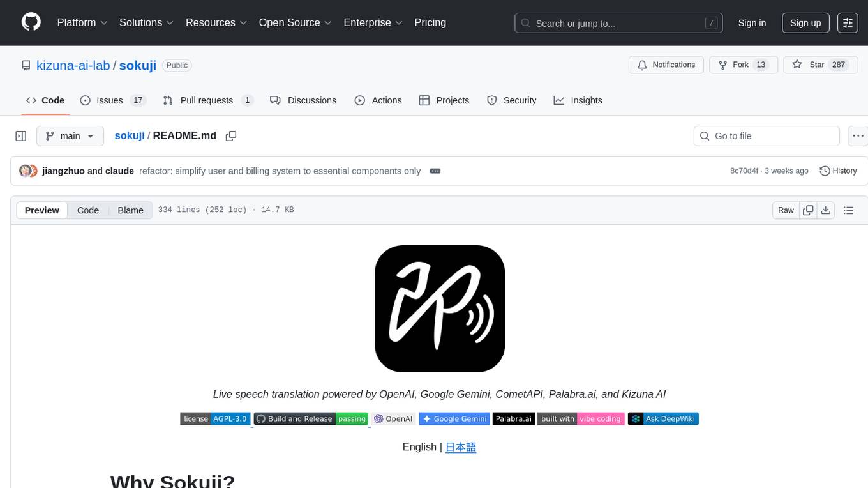This screenshot has height=488, width=868.
Task: Open the Raw file view
Action: [786, 210]
